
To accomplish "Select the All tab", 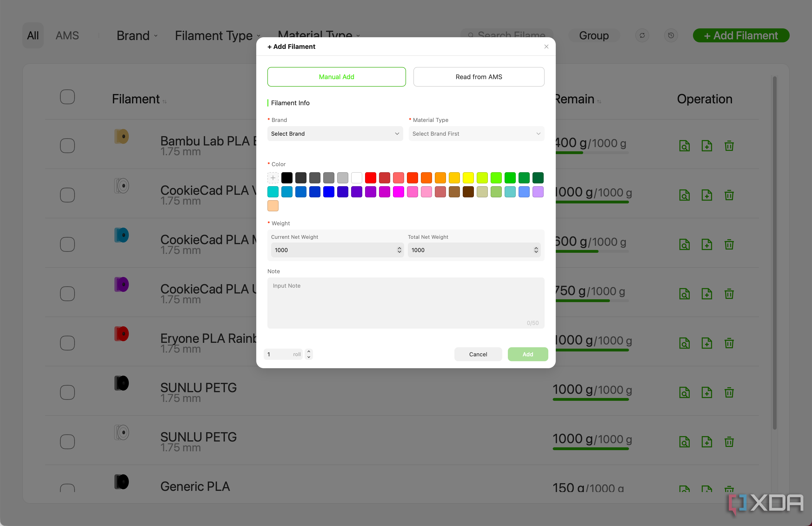I will tap(33, 36).
